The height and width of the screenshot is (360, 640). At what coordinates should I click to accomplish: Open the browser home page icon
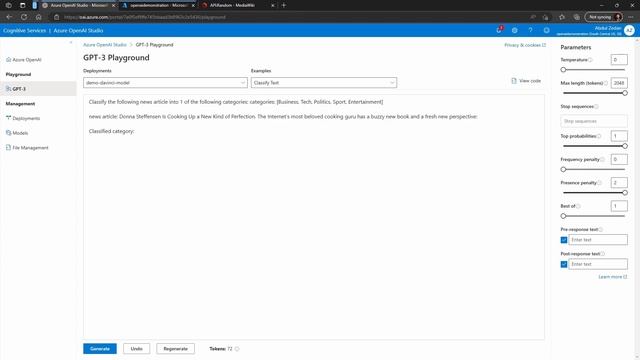coord(38,17)
